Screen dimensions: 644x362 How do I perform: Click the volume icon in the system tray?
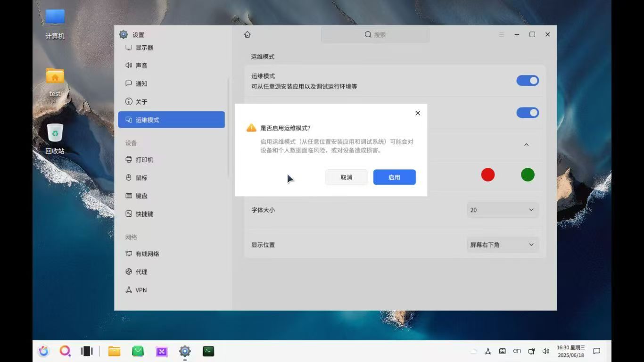pos(546,351)
